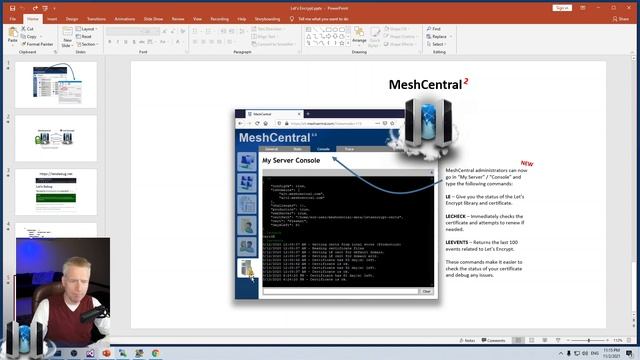Open Visual Studio from the taskbar
Viewport: 640px width, 360px height.
click(90, 353)
